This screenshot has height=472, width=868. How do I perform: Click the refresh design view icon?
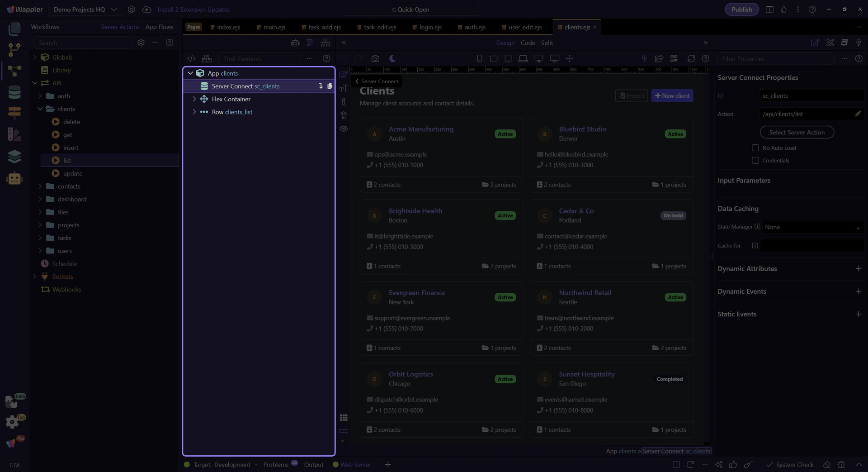(691, 58)
